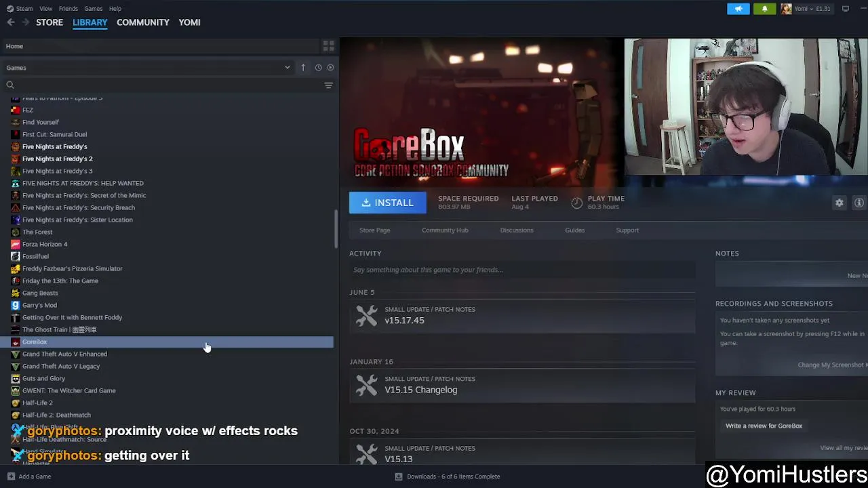
Task: Open the Games menu
Action: click(94, 9)
